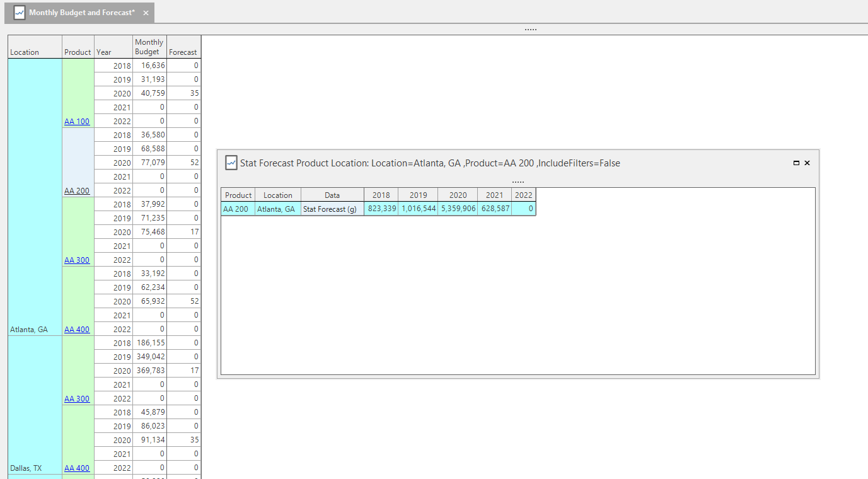Select forecast value 52 in the 65,932 row
868x479 pixels.
183,301
